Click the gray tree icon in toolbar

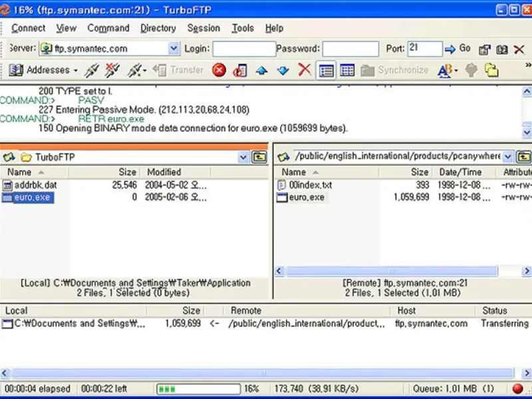pos(471,70)
